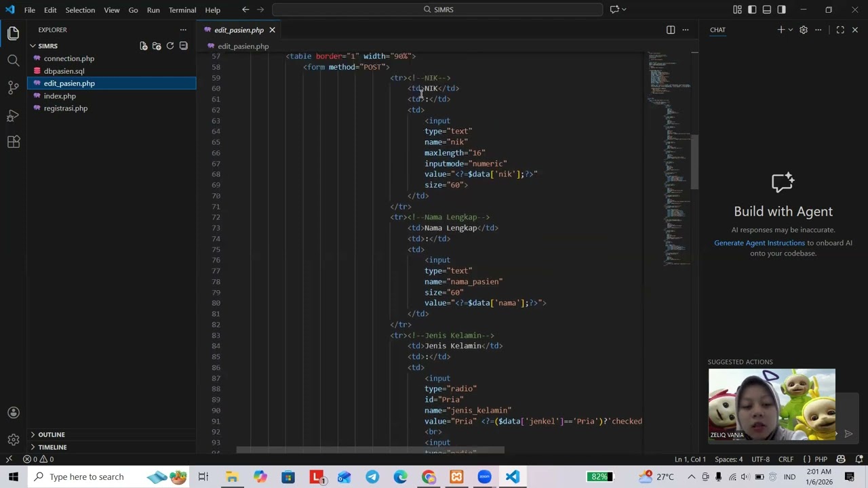This screenshot has height=488, width=868.
Task: Close the edit_pasien.php tab
Action: point(272,30)
